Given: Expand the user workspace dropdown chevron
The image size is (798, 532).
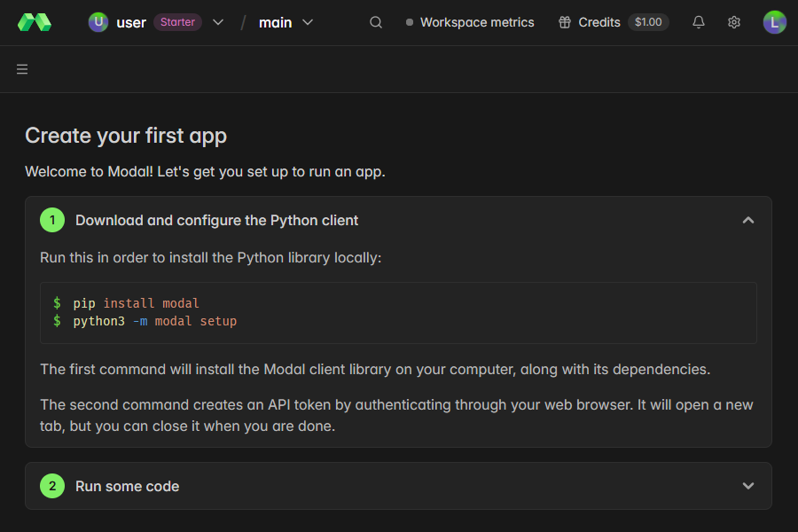Looking at the screenshot, I should (218, 22).
